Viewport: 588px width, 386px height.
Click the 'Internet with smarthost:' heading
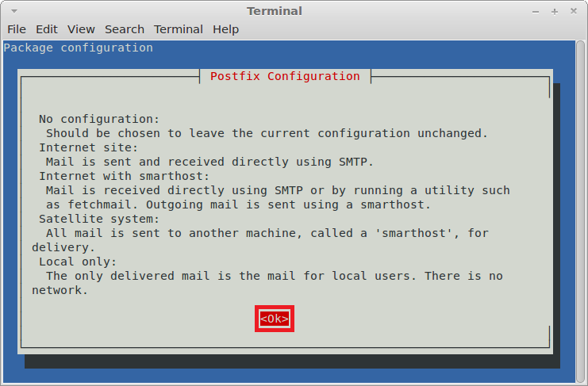[x=124, y=176]
